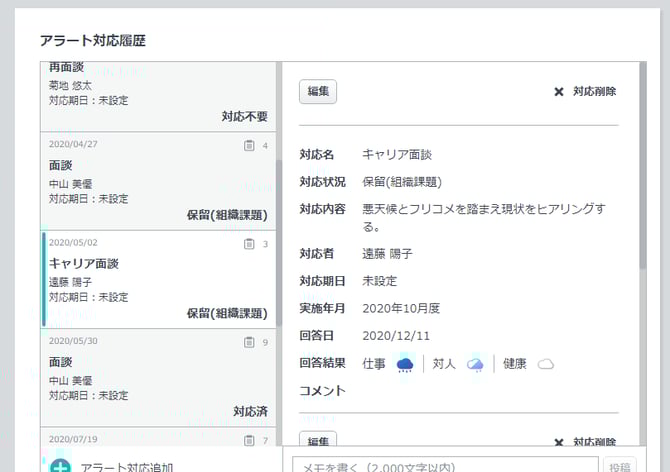Image resolution: width=670 pixels, height=472 pixels.
Task: Click the 対応削除 X icon above 対応名
Action: coord(558,92)
